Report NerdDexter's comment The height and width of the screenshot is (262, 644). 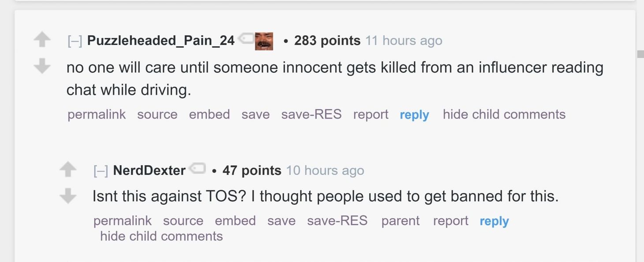coord(450,221)
